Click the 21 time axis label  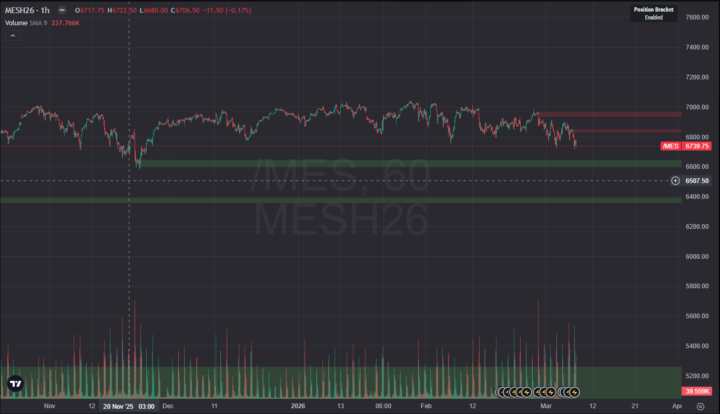[635, 406]
